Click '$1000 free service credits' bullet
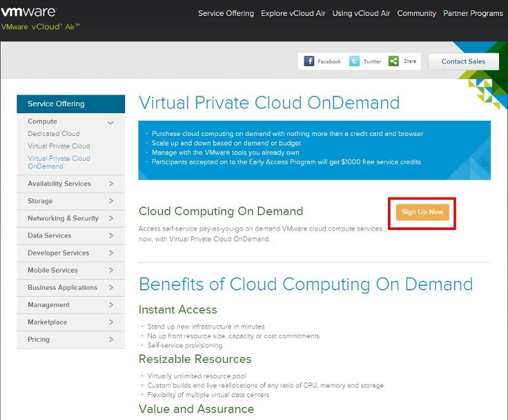The height and width of the screenshot is (420, 508). (x=286, y=162)
